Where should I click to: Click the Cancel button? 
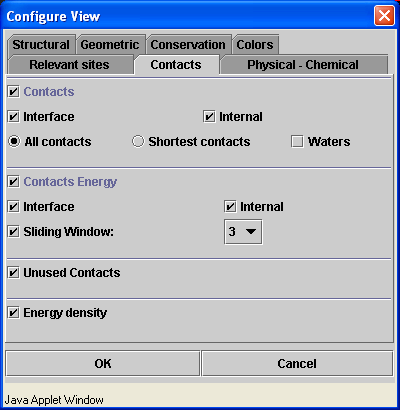pyautogui.click(x=297, y=363)
